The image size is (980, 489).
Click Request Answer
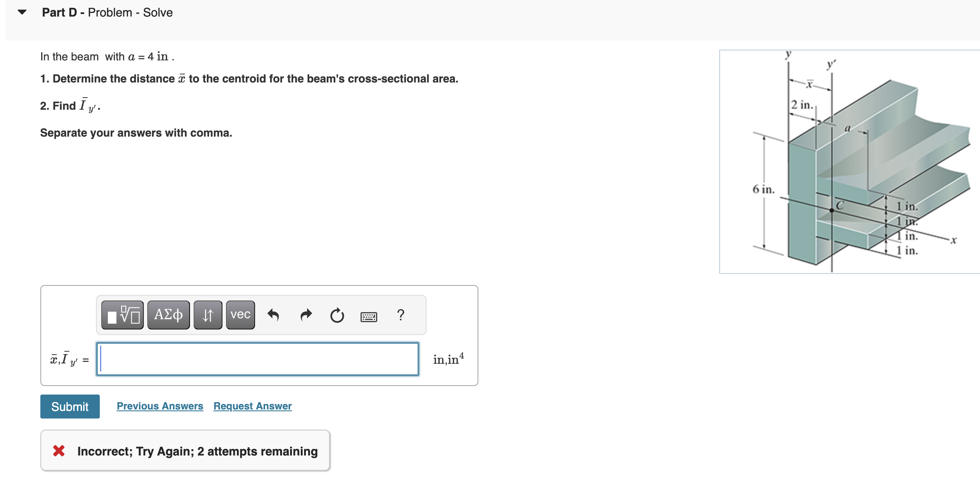click(x=252, y=406)
